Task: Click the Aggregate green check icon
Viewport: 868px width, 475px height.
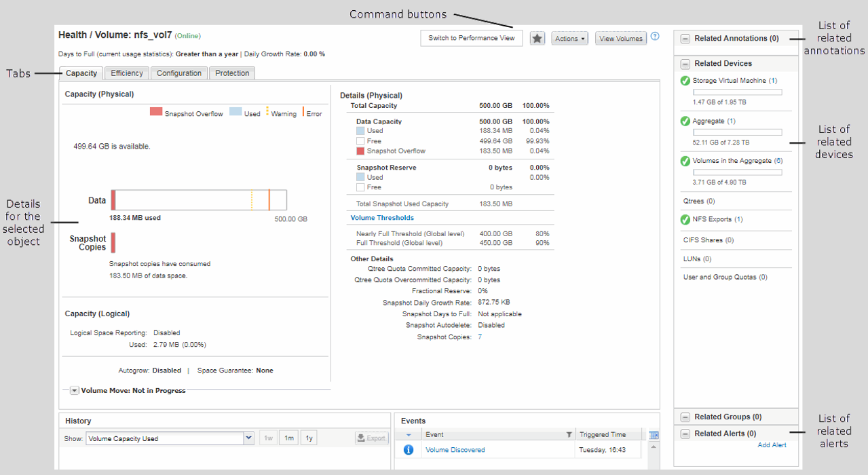Action: [x=685, y=121]
